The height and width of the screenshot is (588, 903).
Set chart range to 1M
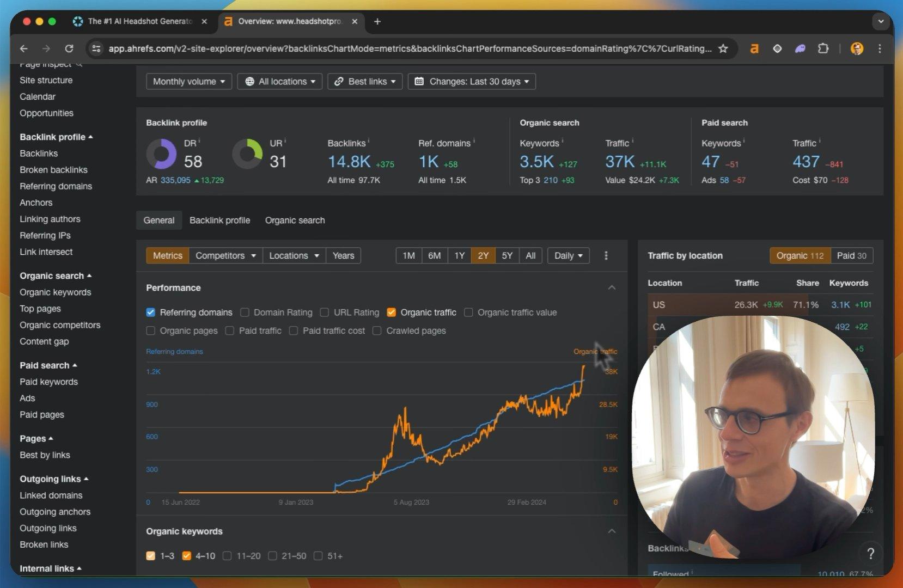coord(408,255)
